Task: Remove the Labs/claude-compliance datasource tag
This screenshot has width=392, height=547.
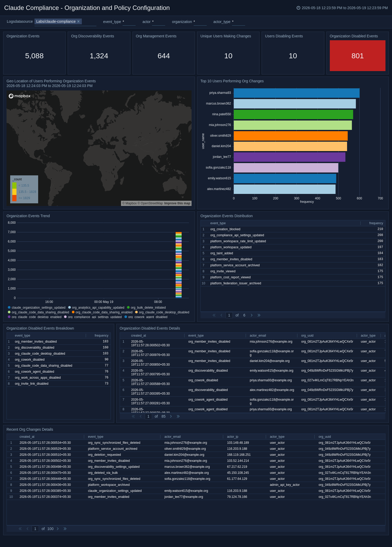Action: click(x=78, y=21)
